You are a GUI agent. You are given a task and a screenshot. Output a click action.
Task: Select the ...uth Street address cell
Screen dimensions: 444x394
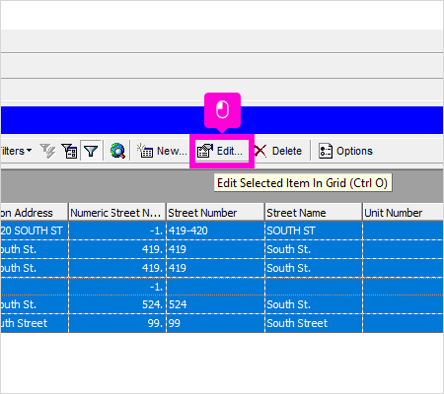[34, 323]
